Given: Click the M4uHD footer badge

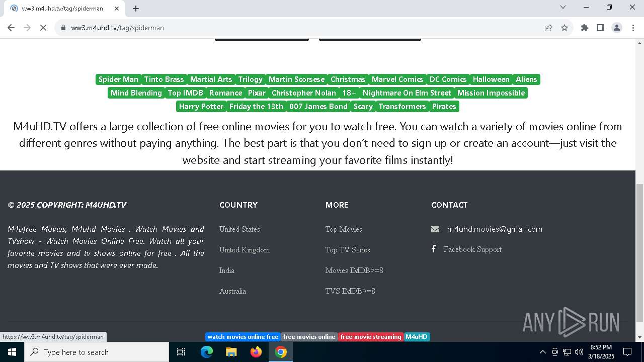Looking at the screenshot, I should point(417,337).
